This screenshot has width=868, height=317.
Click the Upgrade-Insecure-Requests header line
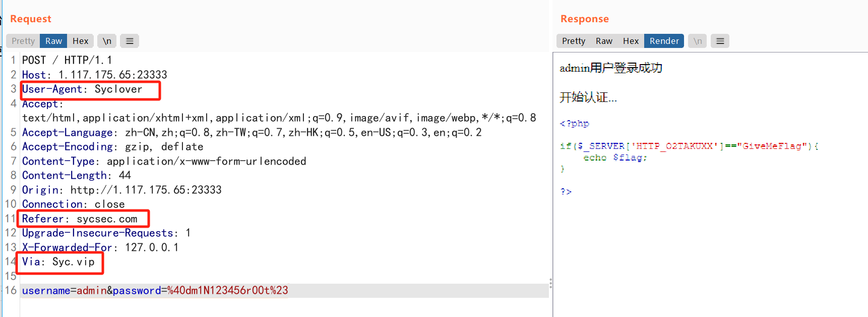(x=106, y=233)
